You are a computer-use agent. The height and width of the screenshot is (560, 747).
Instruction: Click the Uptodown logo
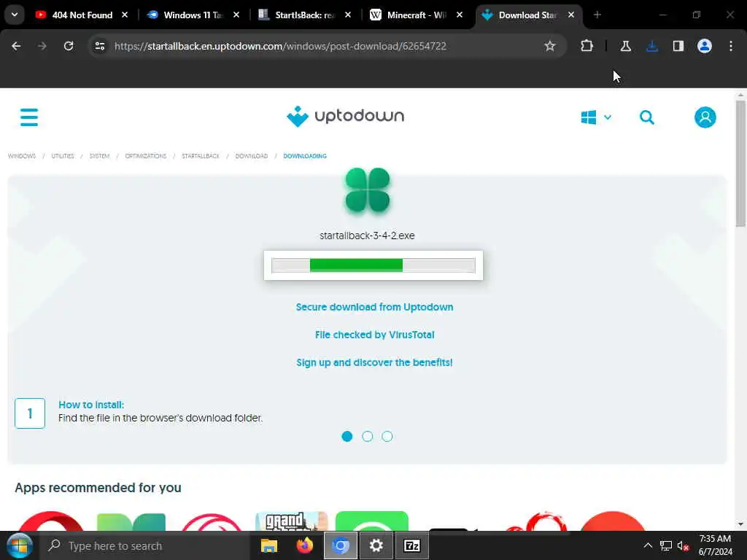(x=345, y=116)
